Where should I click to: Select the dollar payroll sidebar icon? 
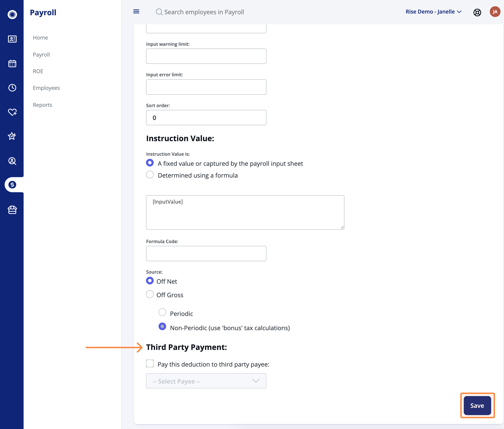click(x=12, y=185)
